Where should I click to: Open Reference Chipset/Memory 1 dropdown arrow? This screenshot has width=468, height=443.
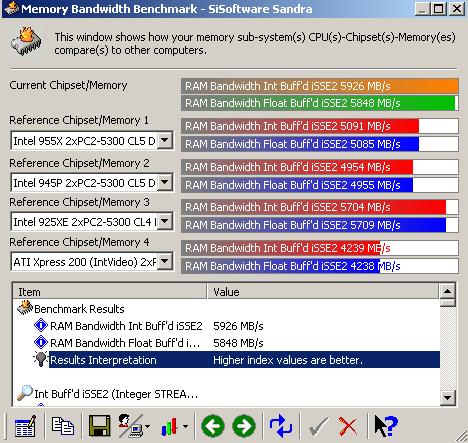(x=165, y=140)
